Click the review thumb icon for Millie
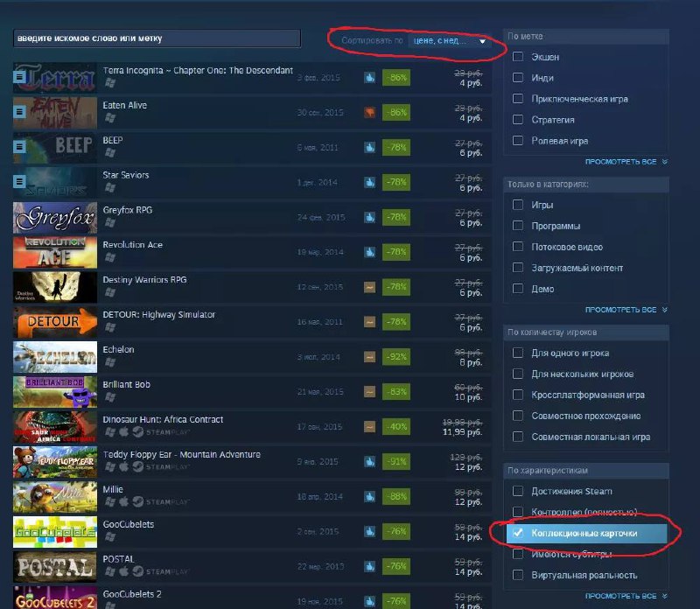This screenshot has width=700, height=609. (x=369, y=496)
